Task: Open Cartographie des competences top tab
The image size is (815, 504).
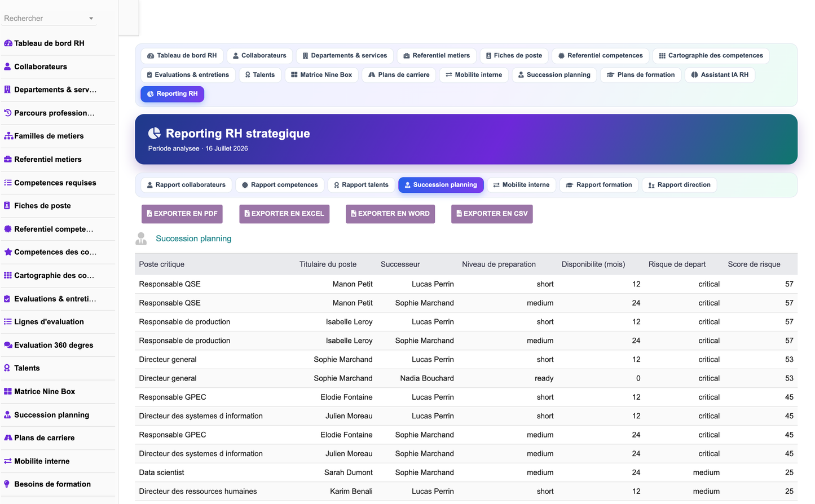Action: 711,56
